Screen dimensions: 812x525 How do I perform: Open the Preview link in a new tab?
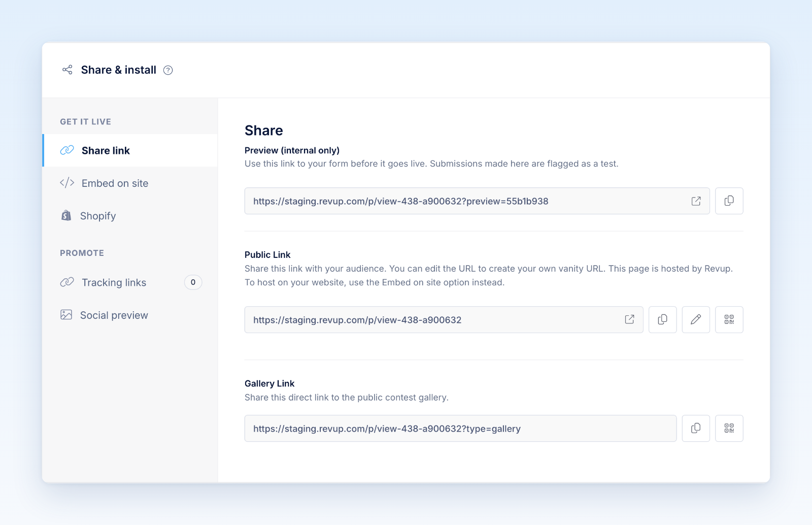(696, 201)
